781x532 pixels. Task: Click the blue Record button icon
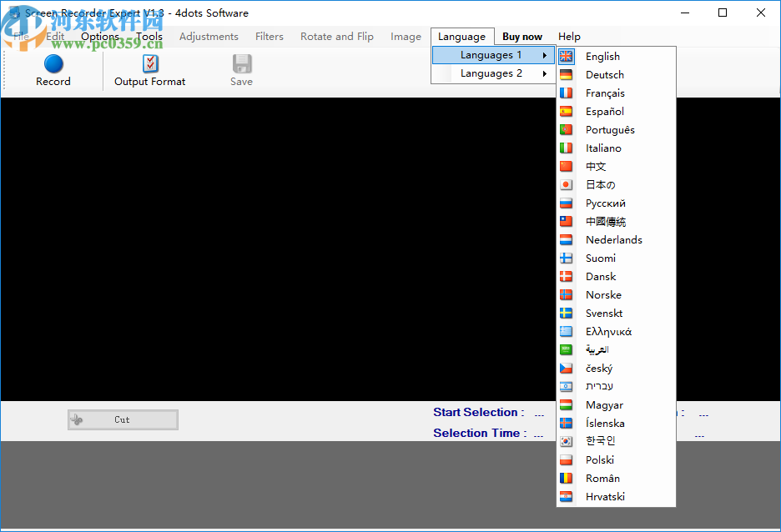coord(53,63)
